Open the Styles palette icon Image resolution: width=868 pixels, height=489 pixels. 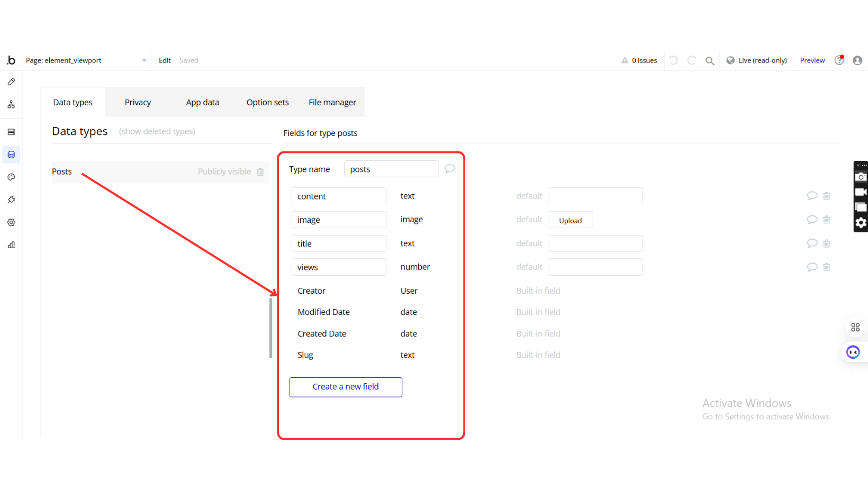click(11, 177)
